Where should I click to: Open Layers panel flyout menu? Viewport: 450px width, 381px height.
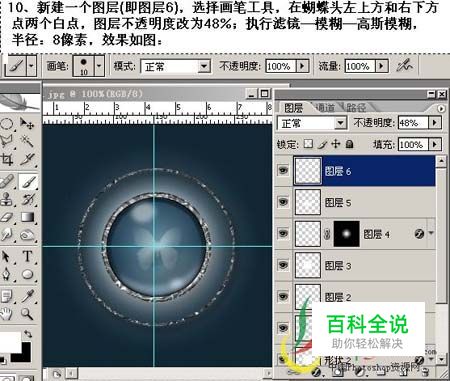coord(441,109)
